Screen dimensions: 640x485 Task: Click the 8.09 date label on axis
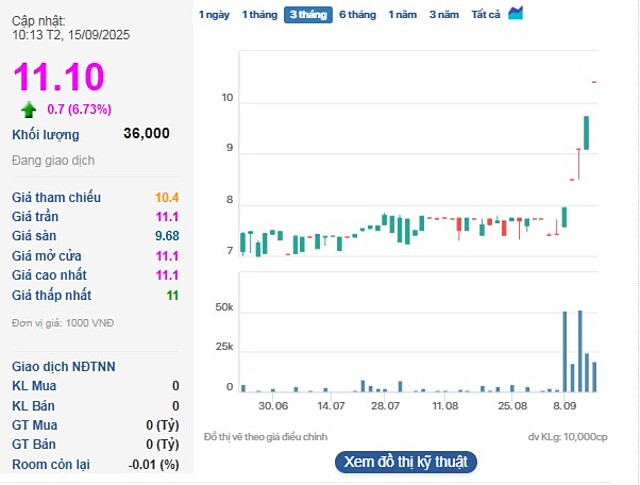coord(565,406)
